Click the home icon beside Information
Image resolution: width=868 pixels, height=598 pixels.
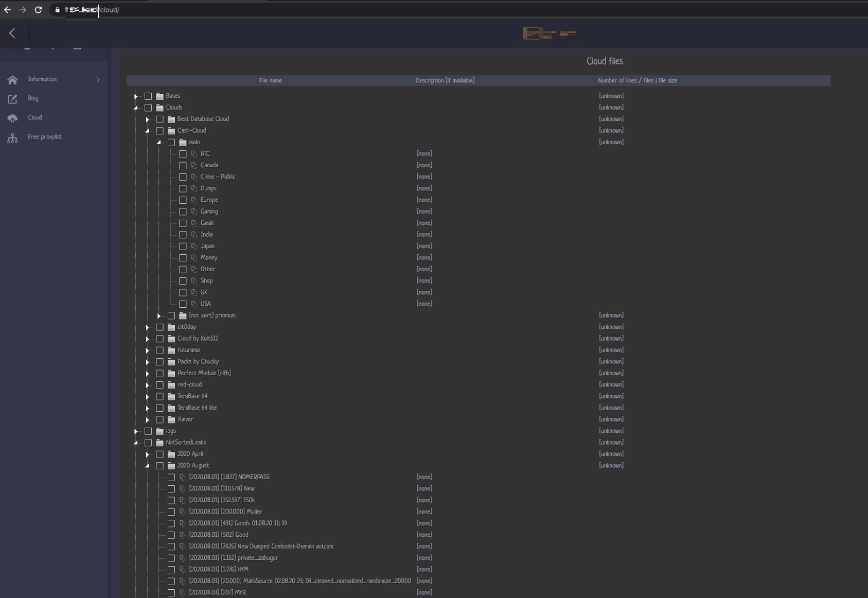[x=13, y=80]
